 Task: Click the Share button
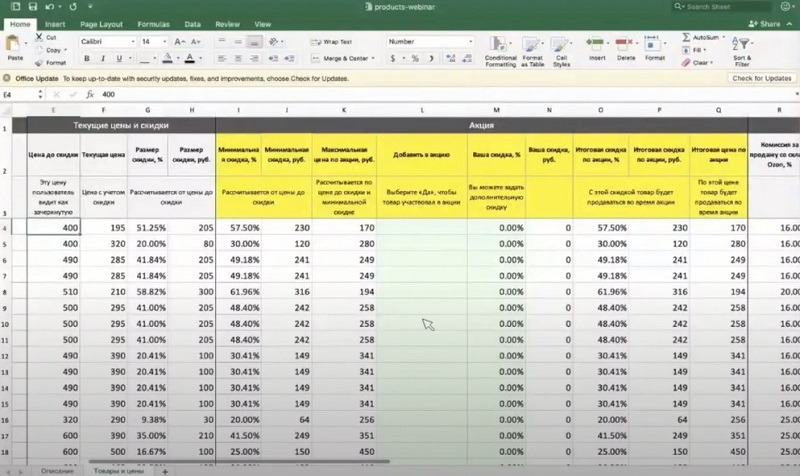(764, 24)
